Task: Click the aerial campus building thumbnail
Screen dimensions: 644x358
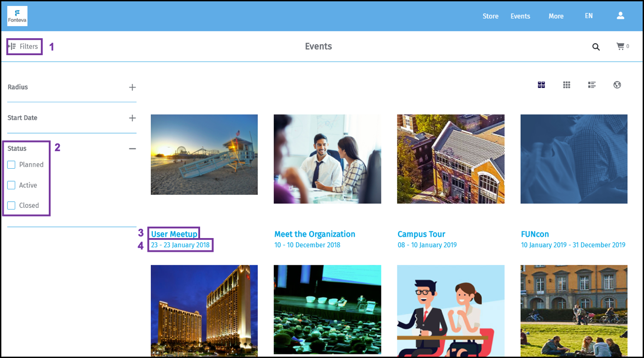Action: (451, 159)
